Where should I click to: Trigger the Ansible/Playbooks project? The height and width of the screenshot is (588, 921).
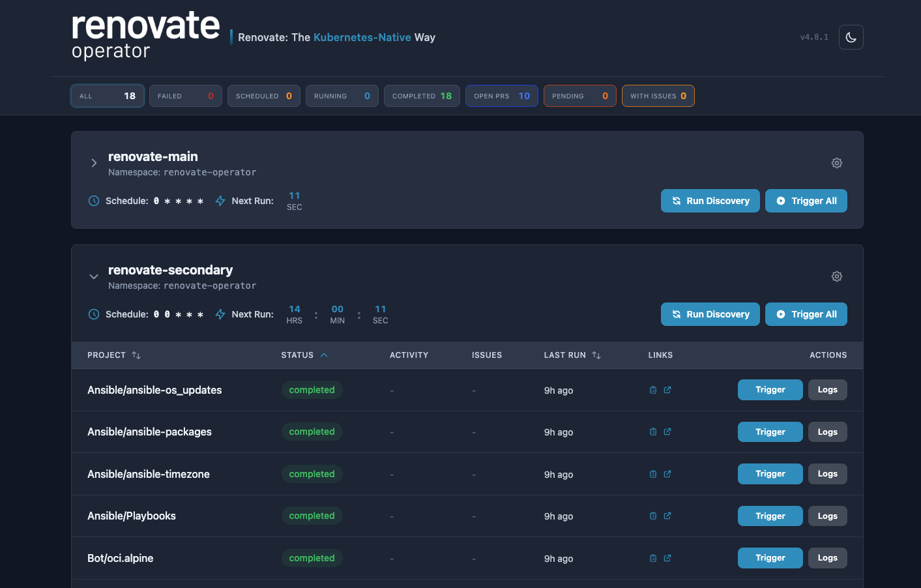coord(770,516)
